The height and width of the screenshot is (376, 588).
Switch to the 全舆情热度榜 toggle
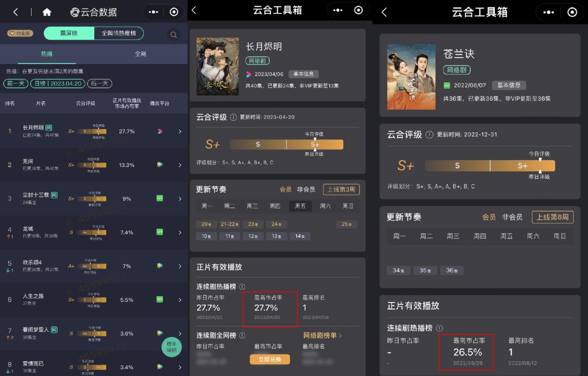pyautogui.click(x=119, y=33)
